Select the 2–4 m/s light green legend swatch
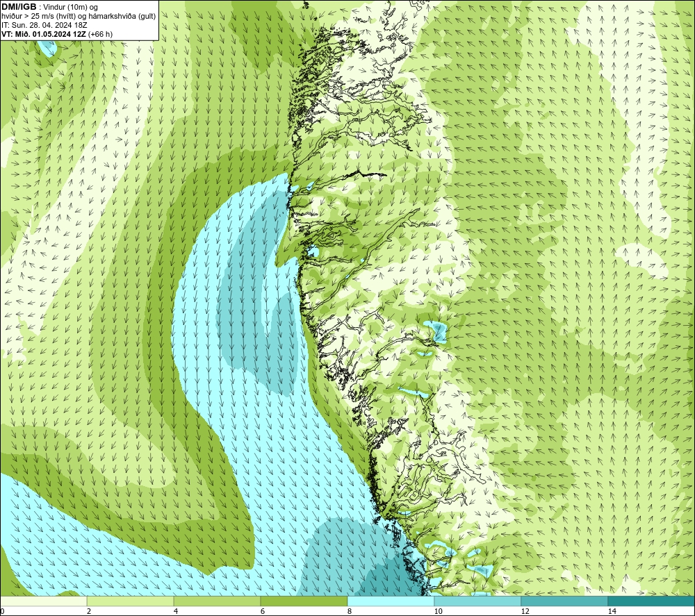This screenshot has width=695, height=616. coord(131,601)
